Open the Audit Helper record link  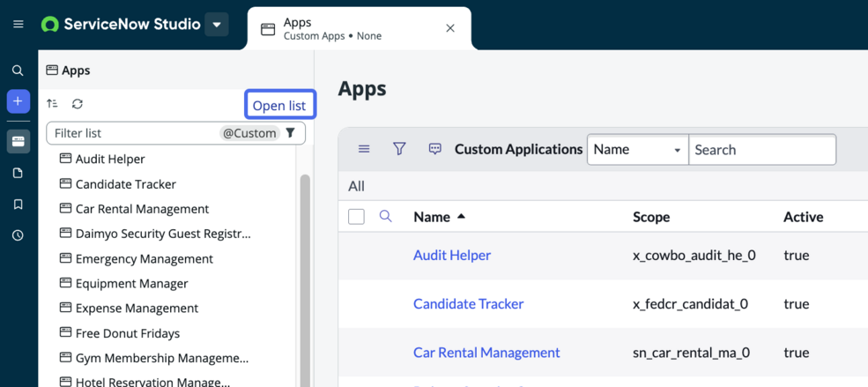point(452,256)
